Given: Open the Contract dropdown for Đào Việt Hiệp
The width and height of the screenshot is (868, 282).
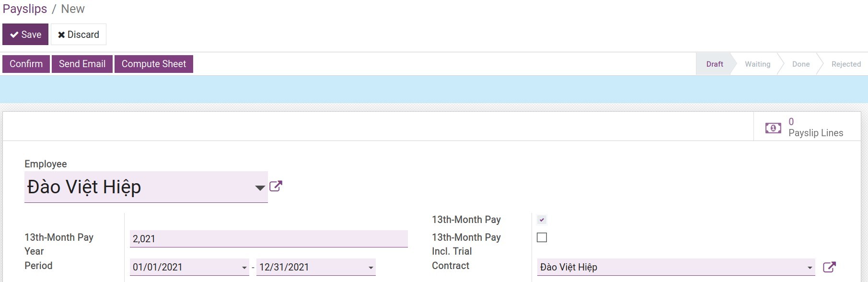Looking at the screenshot, I should (809, 267).
